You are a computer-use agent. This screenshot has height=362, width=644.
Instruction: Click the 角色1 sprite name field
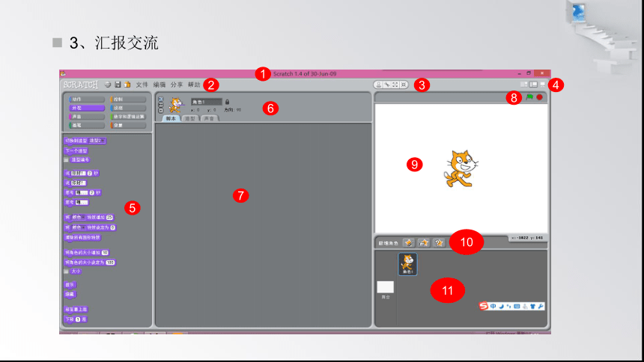(206, 102)
